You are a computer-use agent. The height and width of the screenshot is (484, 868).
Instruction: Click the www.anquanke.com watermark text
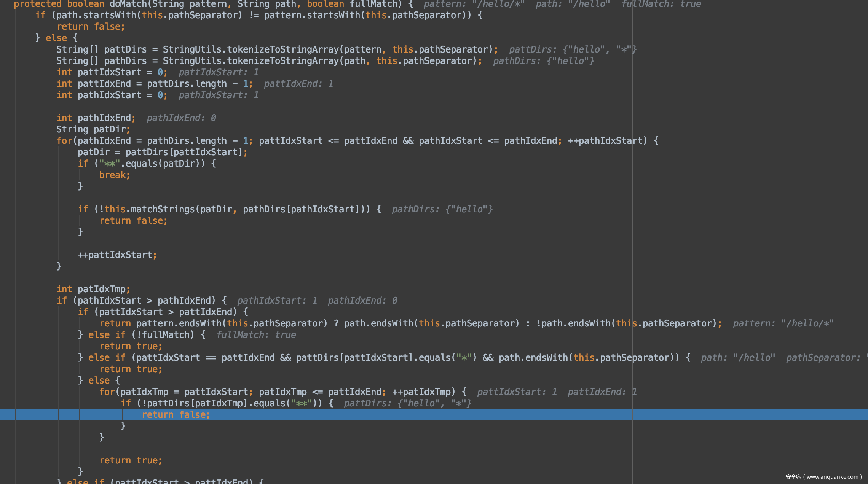click(832, 477)
